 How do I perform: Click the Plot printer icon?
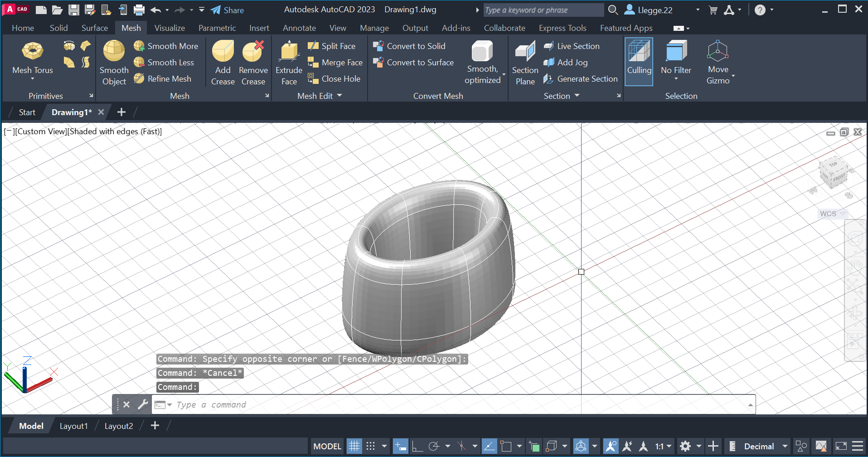pos(139,10)
